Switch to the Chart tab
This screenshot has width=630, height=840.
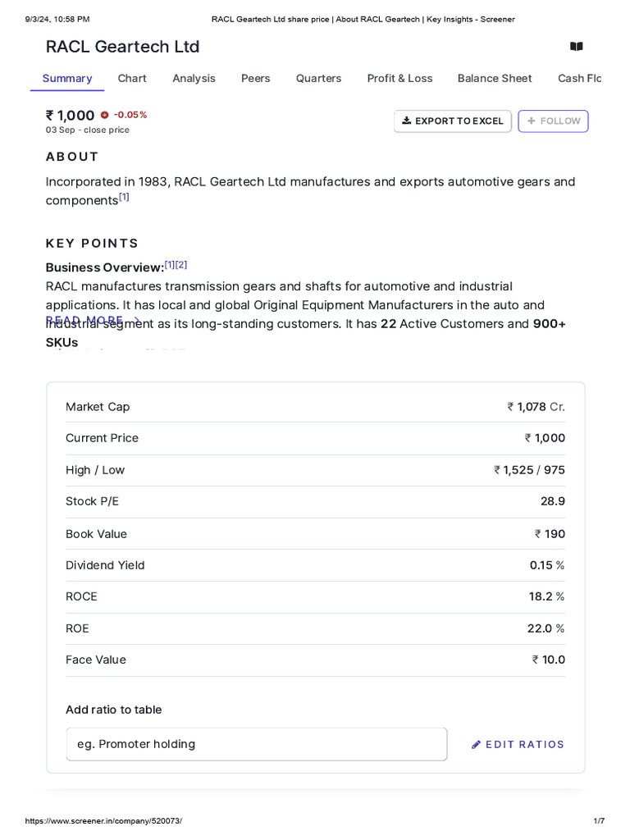point(132,79)
